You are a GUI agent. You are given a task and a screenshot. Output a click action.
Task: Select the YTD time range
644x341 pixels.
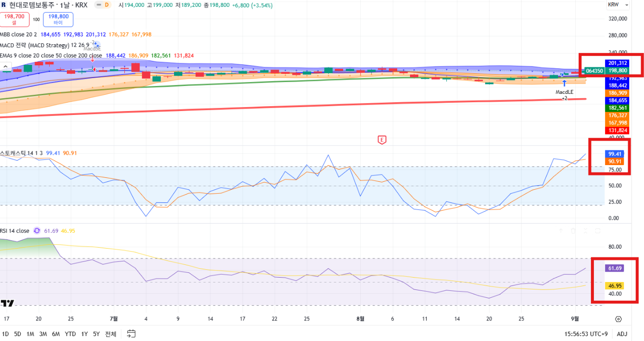click(70, 334)
